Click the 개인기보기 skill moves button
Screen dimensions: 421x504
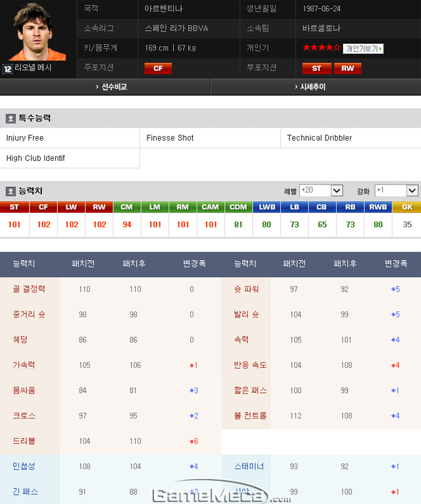pos(363,49)
